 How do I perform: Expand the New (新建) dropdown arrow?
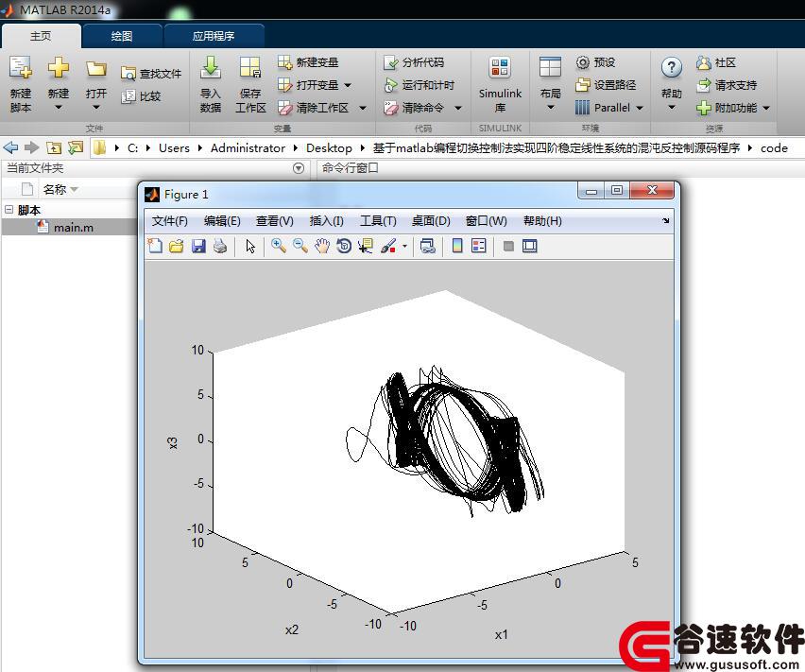pyautogui.click(x=58, y=108)
